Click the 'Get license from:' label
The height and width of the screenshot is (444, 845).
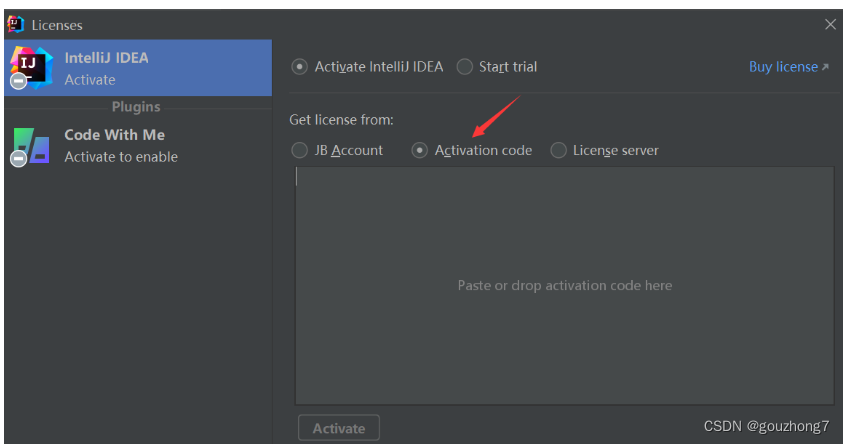[x=341, y=120]
